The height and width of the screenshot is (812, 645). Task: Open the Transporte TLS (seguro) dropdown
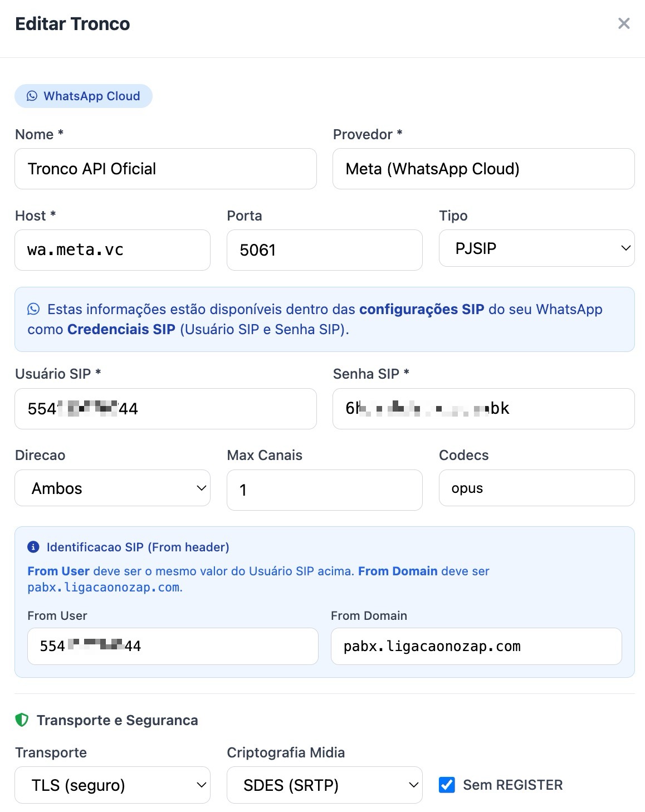[113, 785]
